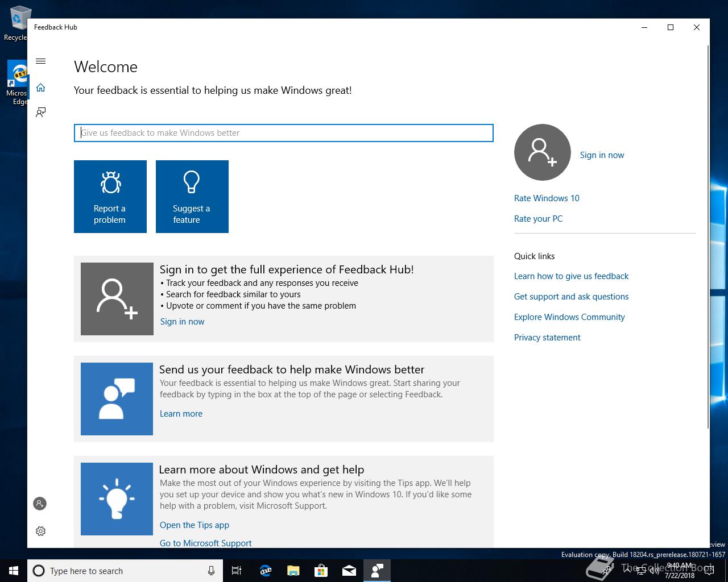Click the feedback person image in the card
728x582 pixels.
pos(117,399)
